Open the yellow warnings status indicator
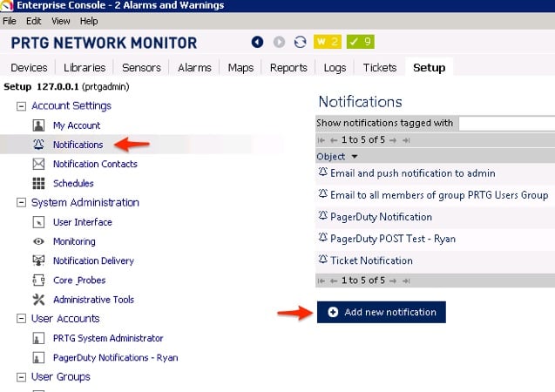 tap(328, 42)
